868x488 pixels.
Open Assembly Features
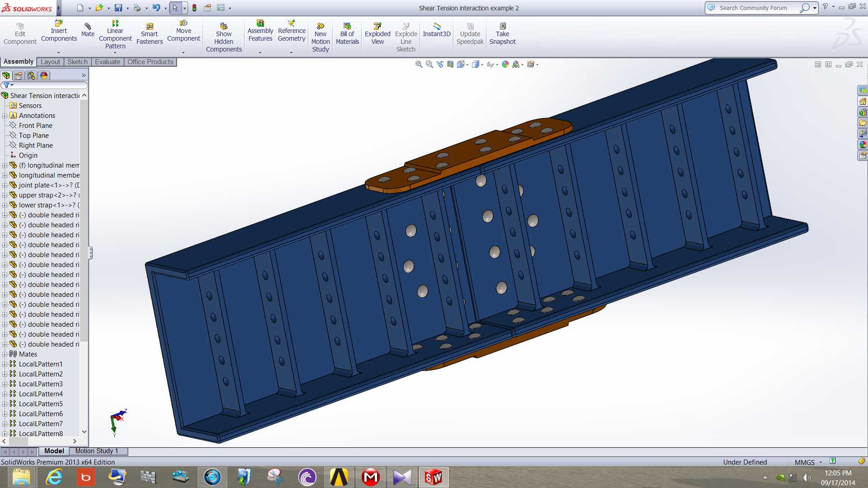point(260,32)
